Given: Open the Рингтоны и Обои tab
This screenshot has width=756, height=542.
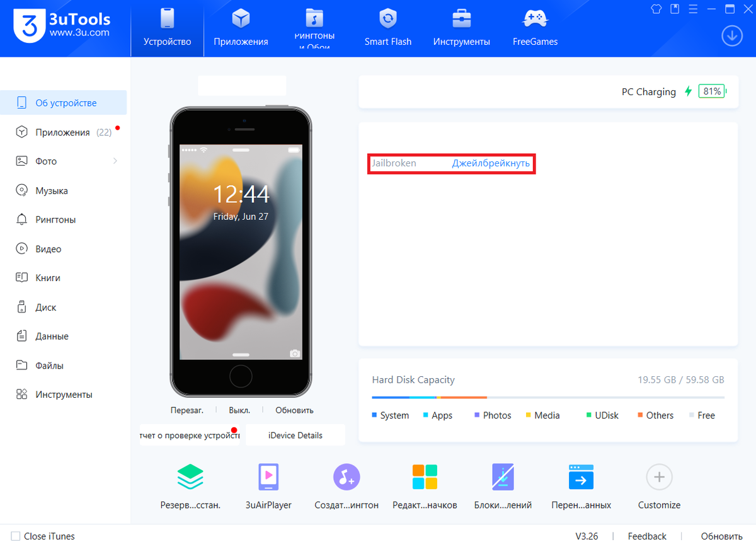Looking at the screenshot, I should 314,28.
